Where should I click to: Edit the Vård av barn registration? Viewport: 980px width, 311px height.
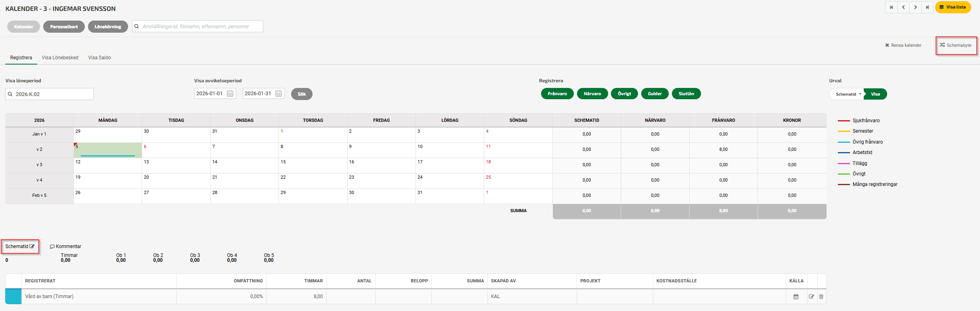(x=811, y=296)
